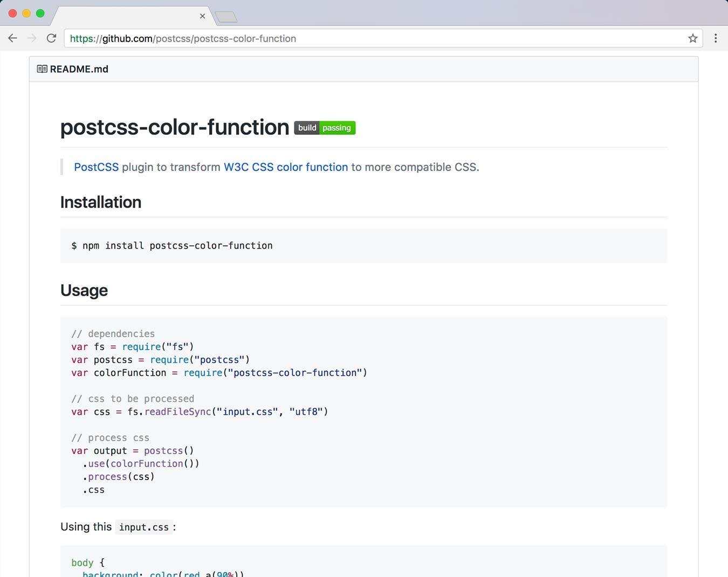Open the build passing badge
This screenshot has width=728, height=577.
325,128
